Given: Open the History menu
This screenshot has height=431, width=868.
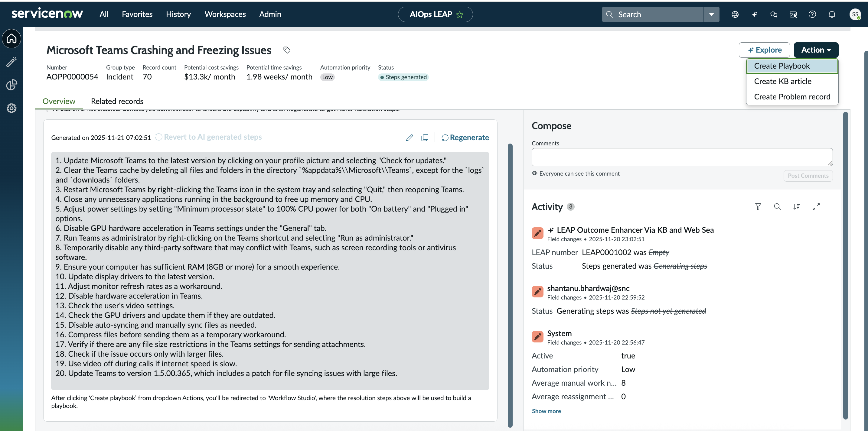Looking at the screenshot, I should click(178, 14).
